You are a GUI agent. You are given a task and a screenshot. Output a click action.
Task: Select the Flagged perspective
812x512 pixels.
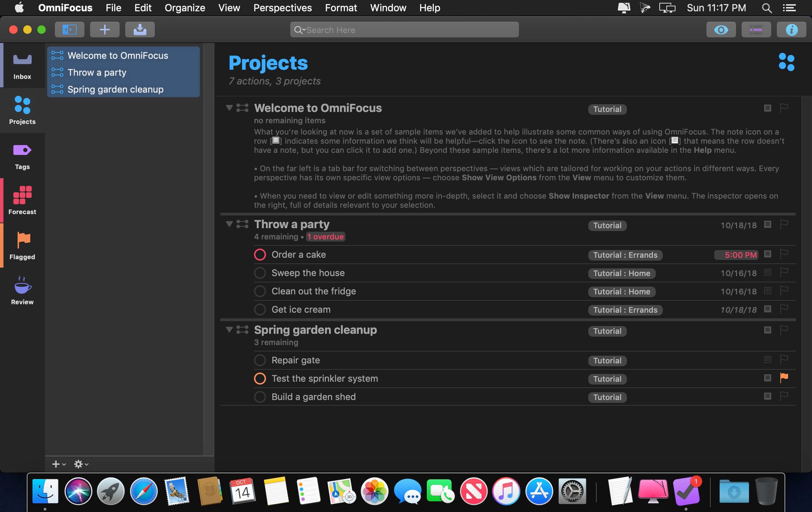tap(23, 245)
